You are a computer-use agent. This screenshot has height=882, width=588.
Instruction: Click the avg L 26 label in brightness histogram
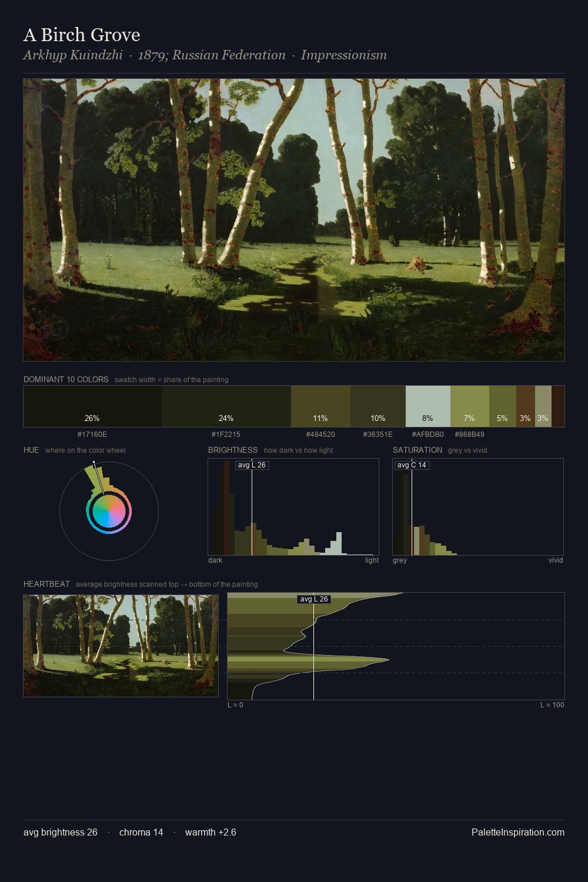click(x=252, y=465)
